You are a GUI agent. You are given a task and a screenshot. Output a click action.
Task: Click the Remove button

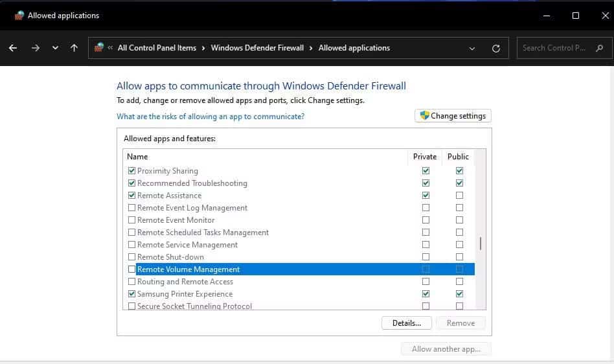(x=460, y=323)
